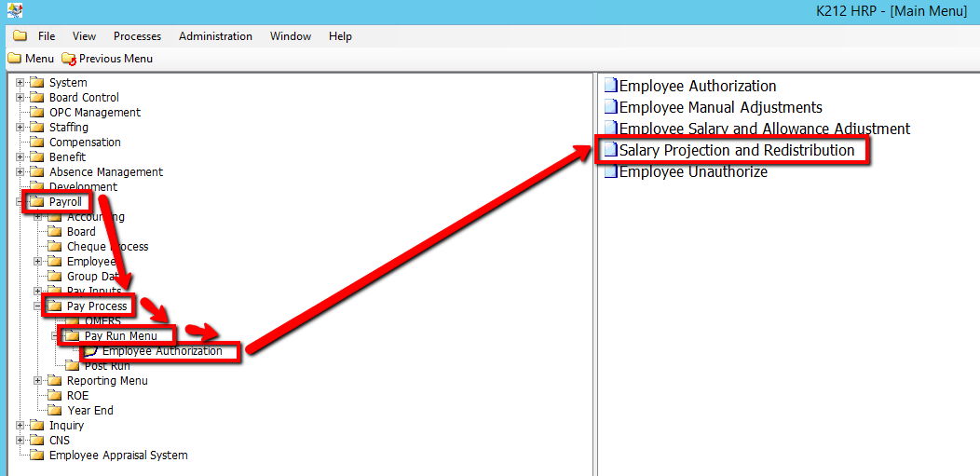Image resolution: width=980 pixels, height=476 pixels.
Task: Open the Administration menu
Action: pos(215,36)
